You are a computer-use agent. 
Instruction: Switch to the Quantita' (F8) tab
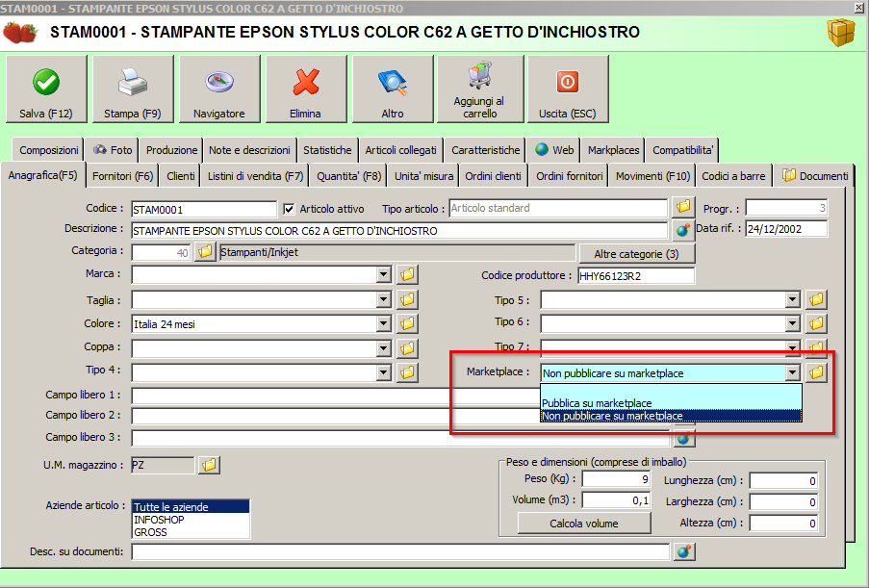[x=349, y=176]
